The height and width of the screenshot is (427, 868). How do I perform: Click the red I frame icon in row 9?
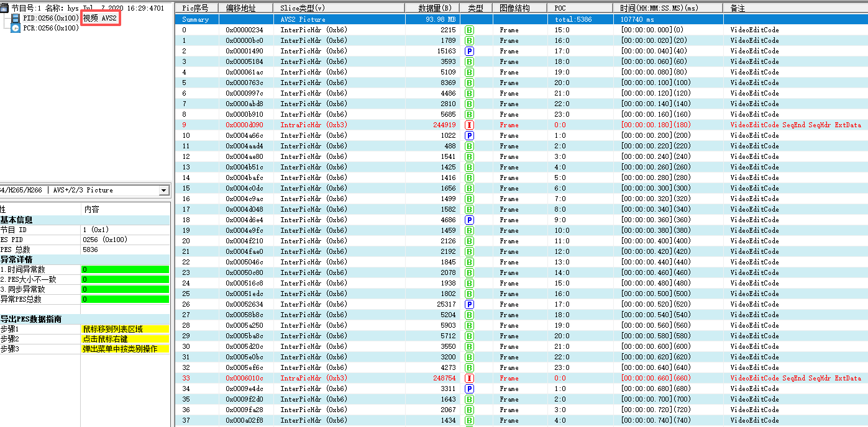click(x=470, y=125)
